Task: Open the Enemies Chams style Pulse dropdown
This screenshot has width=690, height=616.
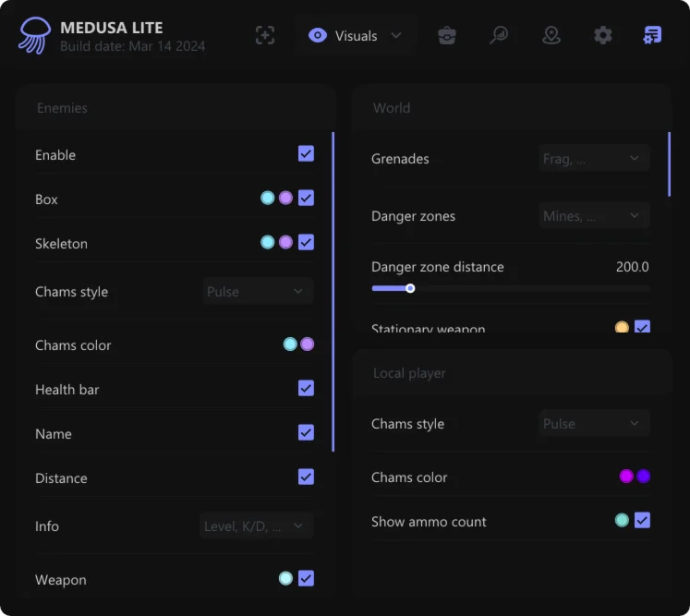Action: click(258, 291)
